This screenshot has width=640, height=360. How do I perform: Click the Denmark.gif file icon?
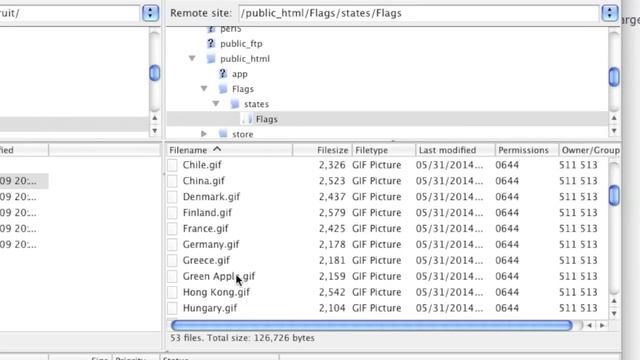(172, 197)
